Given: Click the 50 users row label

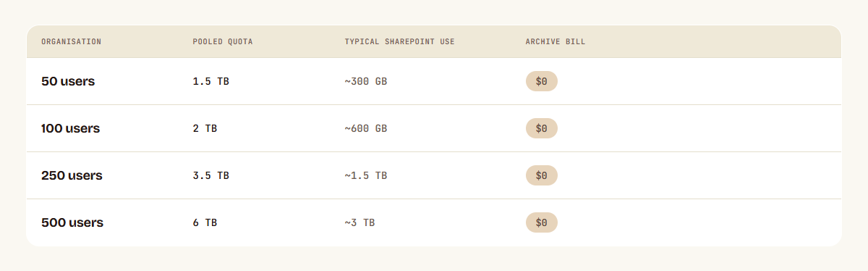Looking at the screenshot, I should [68, 81].
